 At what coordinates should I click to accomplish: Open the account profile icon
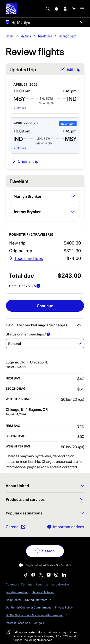pyautogui.click(x=65, y=9)
